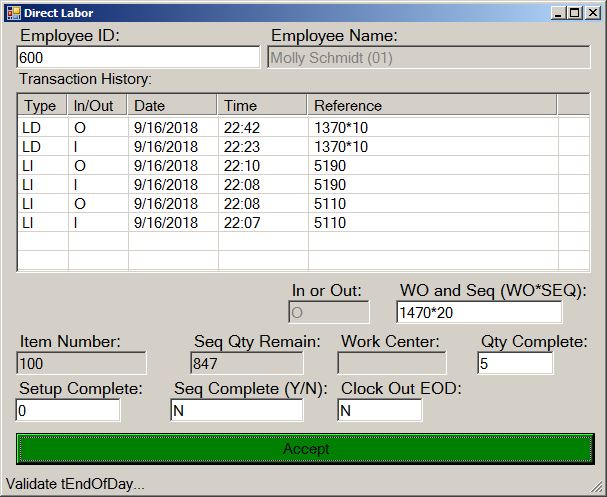This screenshot has height=497, width=607.
Task: Sort history by Date column header
Action: coord(172,105)
